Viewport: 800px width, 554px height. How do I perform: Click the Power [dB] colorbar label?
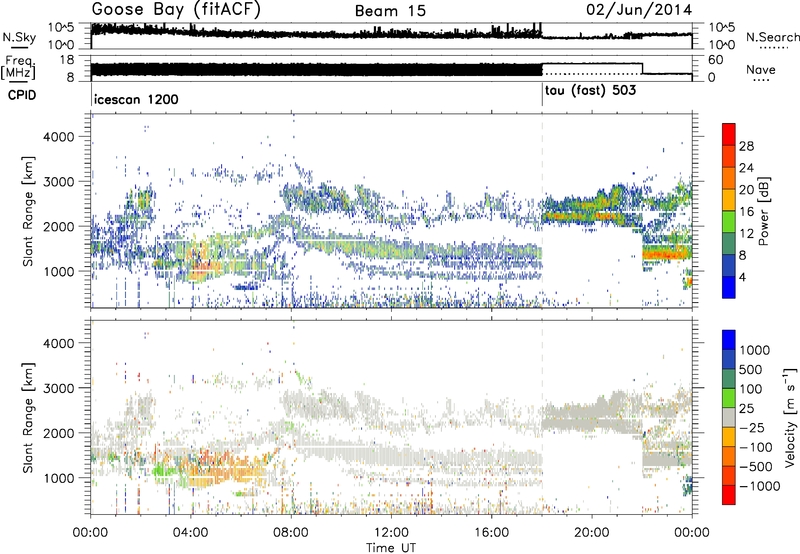pyautogui.click(x=763, y=211)
